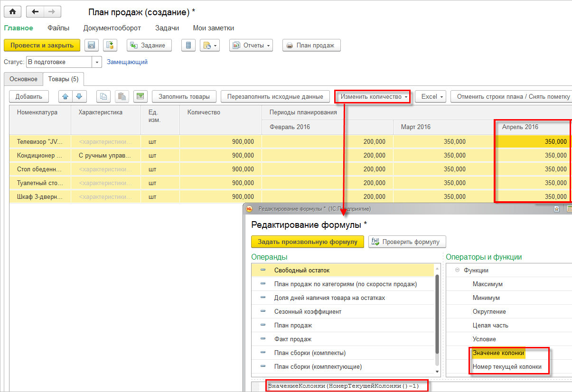Screen dimensions: 572x392
Task: Open the Замещающий link
Action: 127,62
